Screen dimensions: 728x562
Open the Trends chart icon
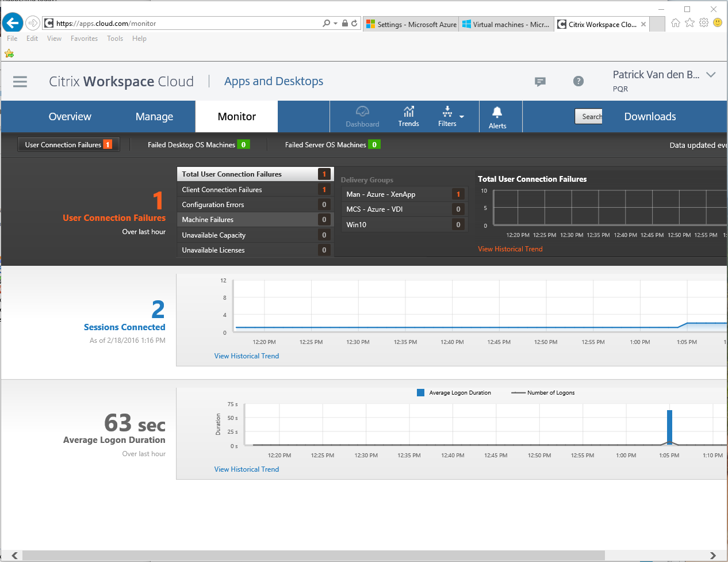coord(408,116)
